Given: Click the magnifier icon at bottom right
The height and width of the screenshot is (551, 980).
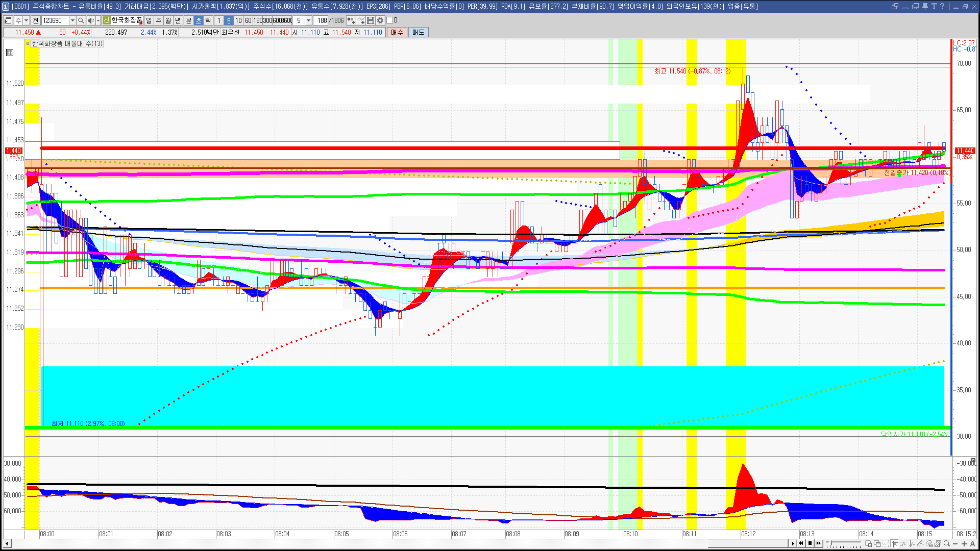Looking at the screenshot, I should pos(947,544).
